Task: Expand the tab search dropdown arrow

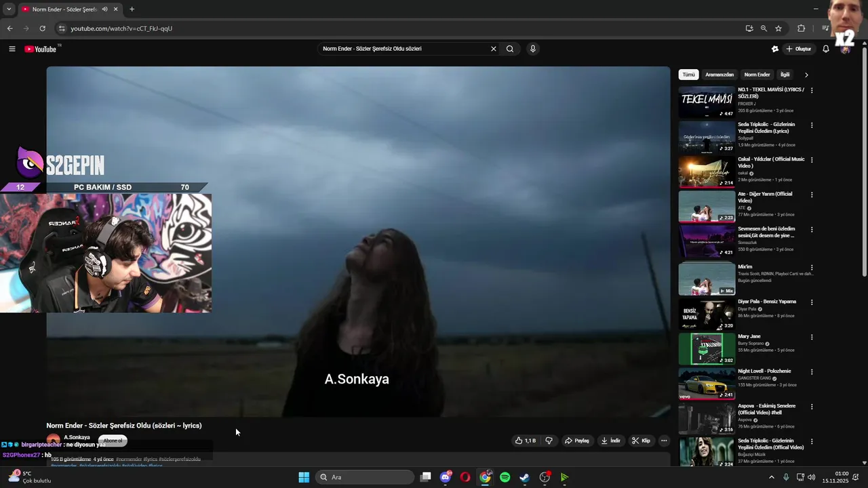Action: [x=9, y=9]
